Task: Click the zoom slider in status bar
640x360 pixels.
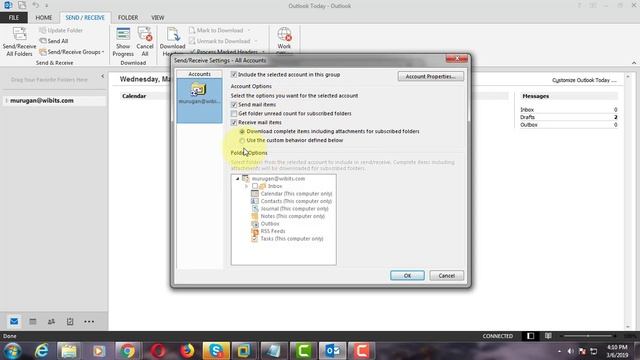Action: (588, 336)
